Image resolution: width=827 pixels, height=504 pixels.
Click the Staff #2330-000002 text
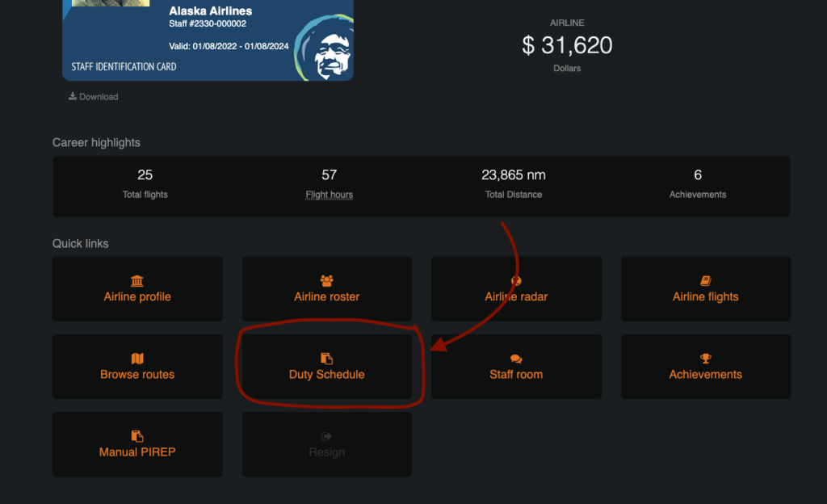click(208, 23)
